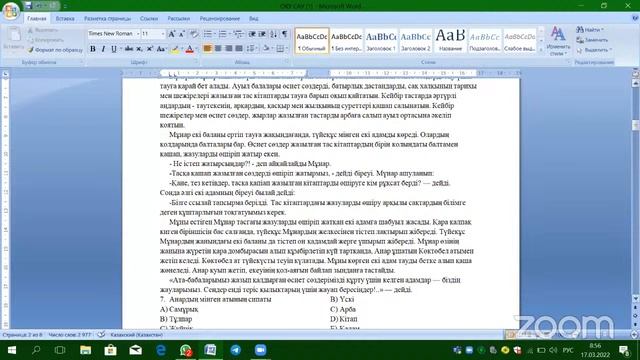Switch to the Вид tab

pos(253,18)
